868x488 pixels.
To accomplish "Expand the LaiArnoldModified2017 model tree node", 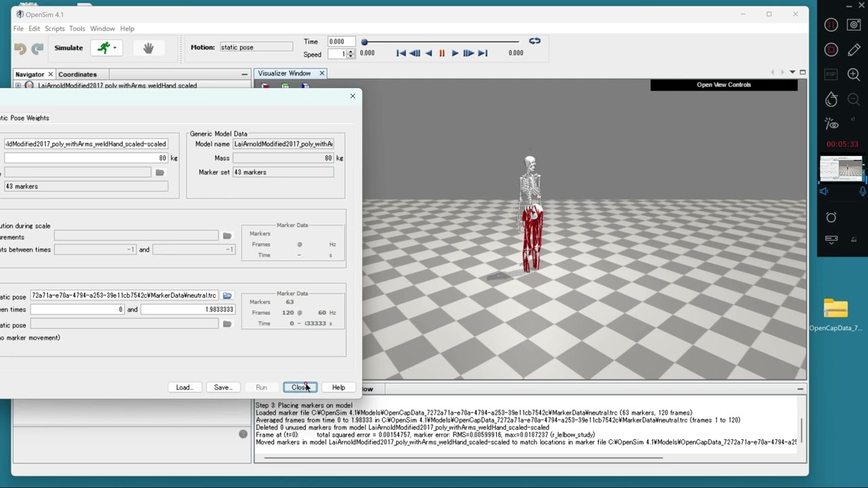I will [18, 85].
